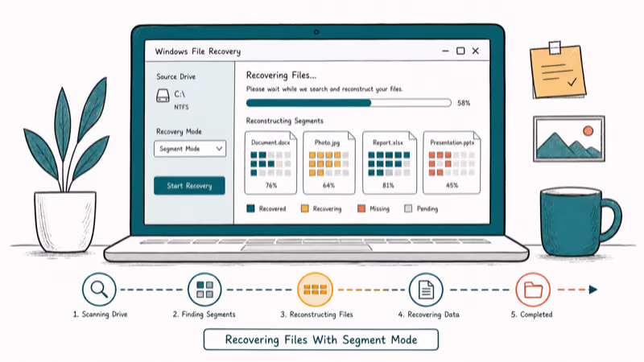Click the 45% value under Presentation.pptx

[x=452, y=186]
